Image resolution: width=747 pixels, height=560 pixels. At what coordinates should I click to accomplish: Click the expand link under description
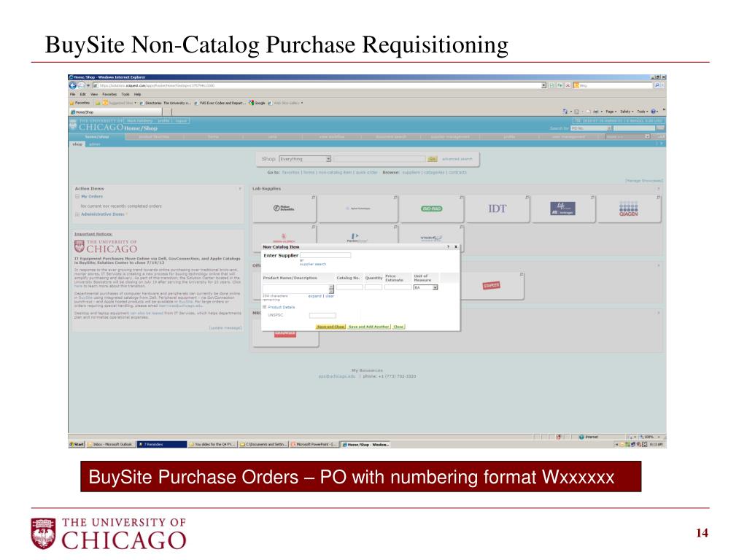tap(314, 296)
